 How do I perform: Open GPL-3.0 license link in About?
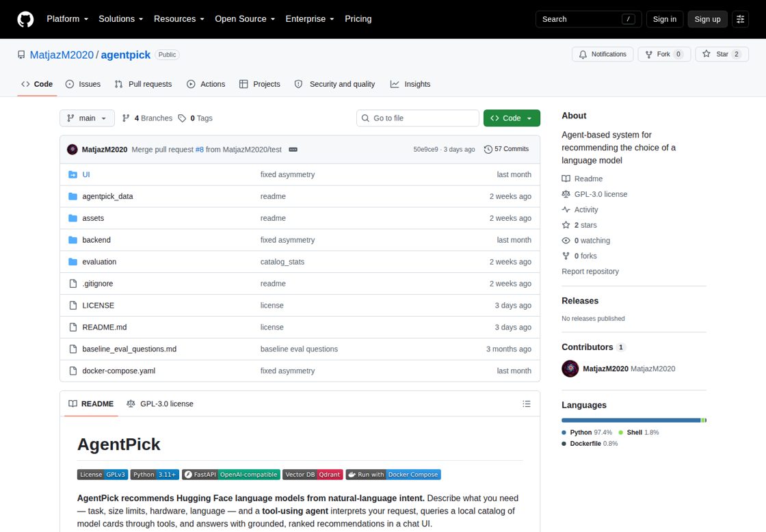tap(594, 194)
